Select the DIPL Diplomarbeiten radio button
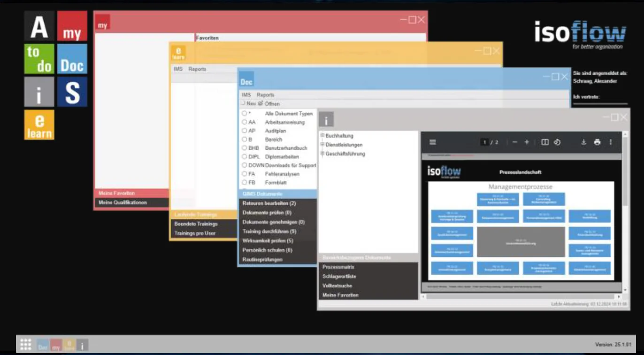The width and height of the screenshot is (644, 355). (245, 157)
